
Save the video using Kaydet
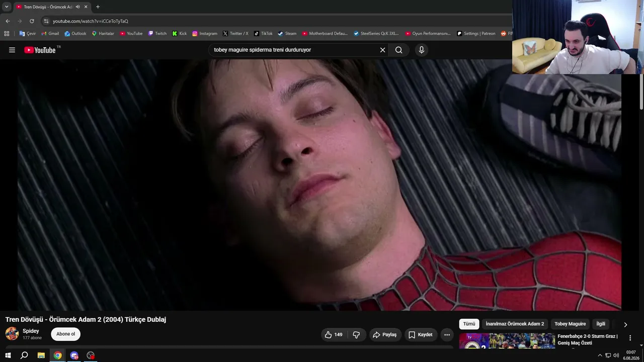click(421, 334)
